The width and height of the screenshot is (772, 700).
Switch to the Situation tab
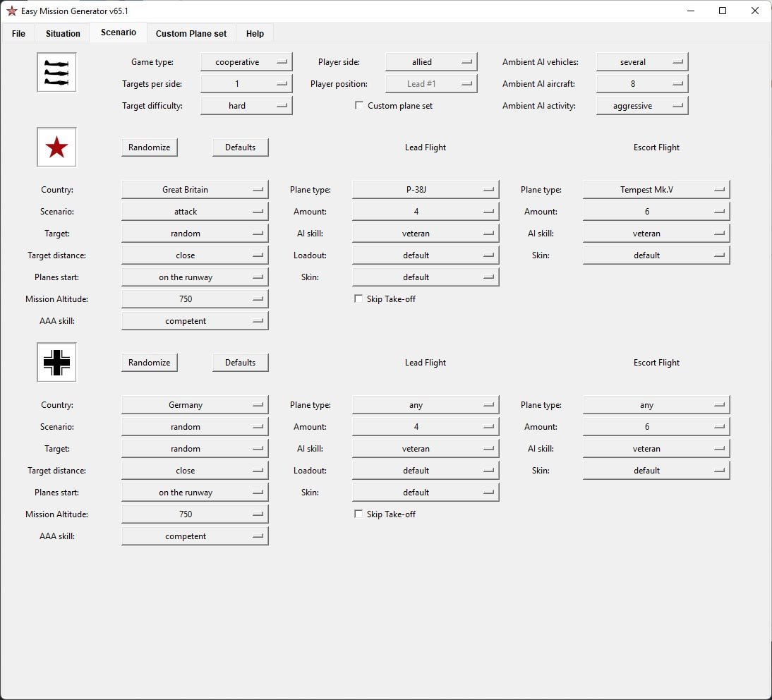point(63,33)
